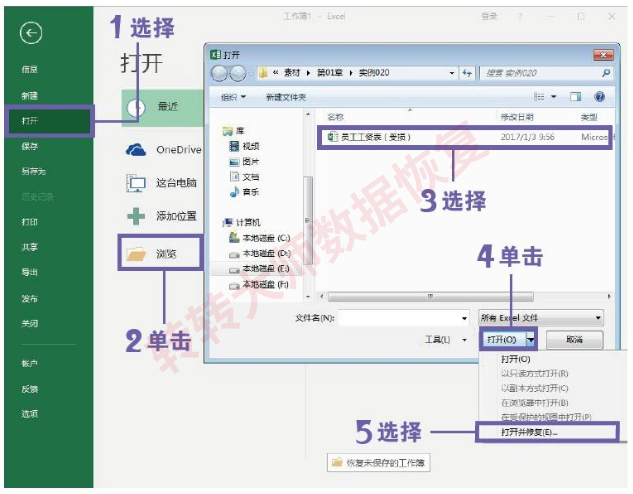Click the folder icon in address bar
The width and height of the screenshot is (633, 494).
pos(263,73)
